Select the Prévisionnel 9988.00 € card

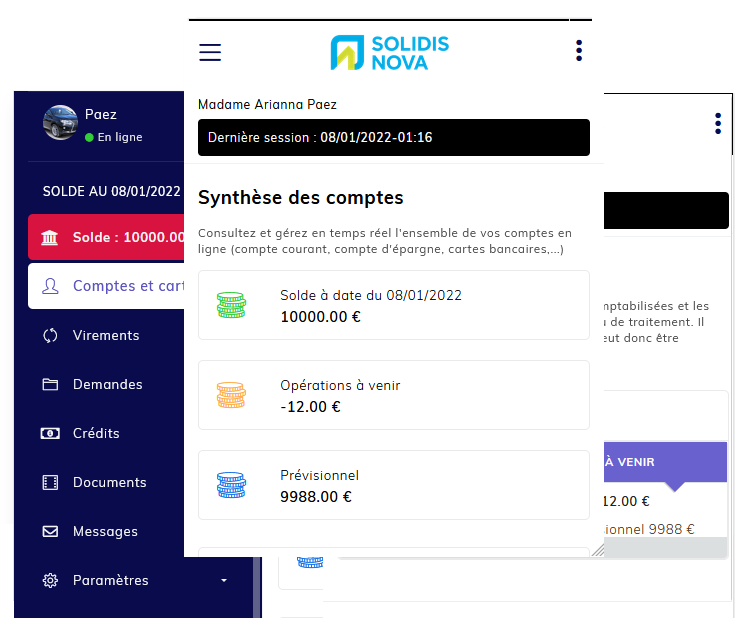click(x=393, y=485)
